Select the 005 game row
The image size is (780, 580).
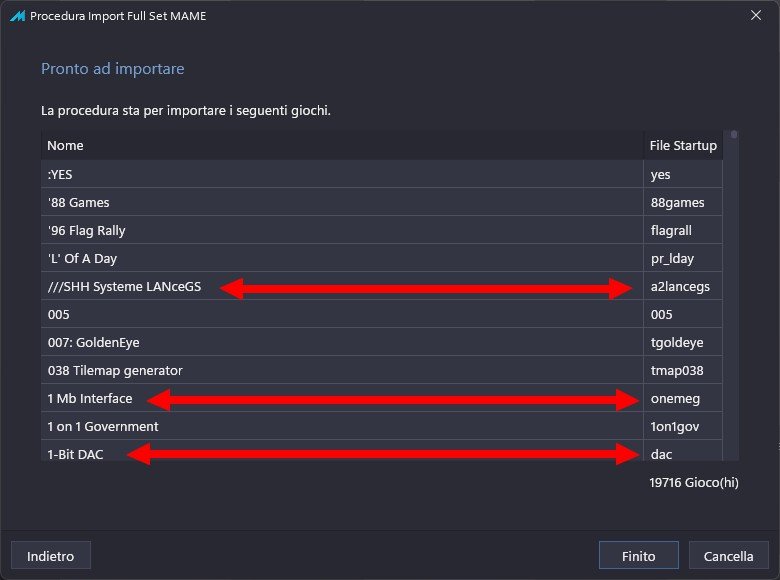pyautogui.click(x=382, y=314)
